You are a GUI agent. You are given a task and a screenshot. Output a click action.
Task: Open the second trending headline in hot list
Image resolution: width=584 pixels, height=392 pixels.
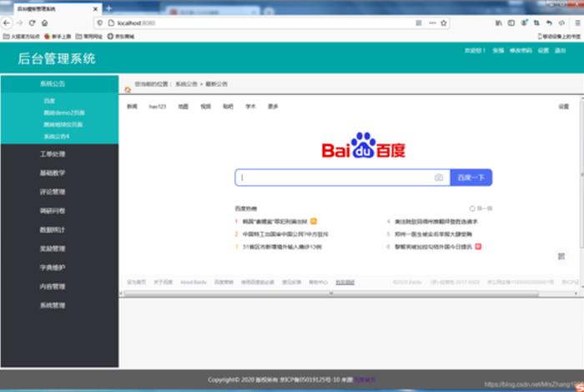(285, 234)
